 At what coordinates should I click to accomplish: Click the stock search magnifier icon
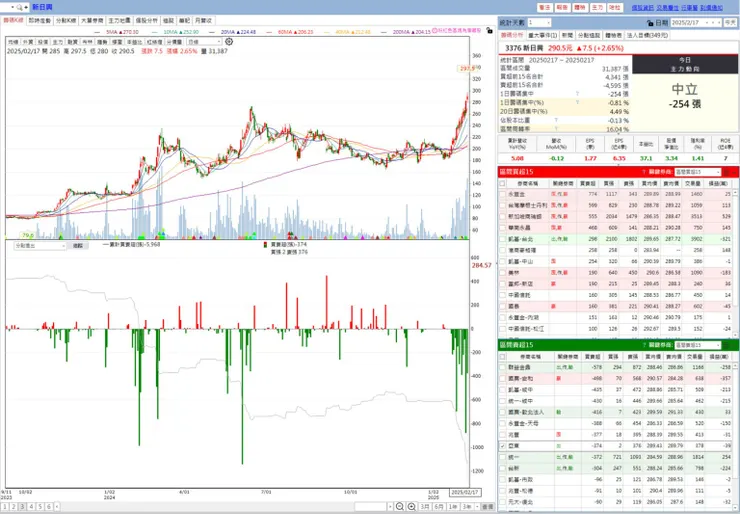tap(19, 8)
